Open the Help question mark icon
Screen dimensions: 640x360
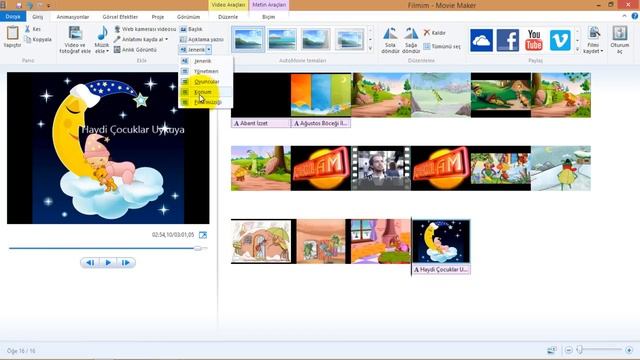click(635, 16)
